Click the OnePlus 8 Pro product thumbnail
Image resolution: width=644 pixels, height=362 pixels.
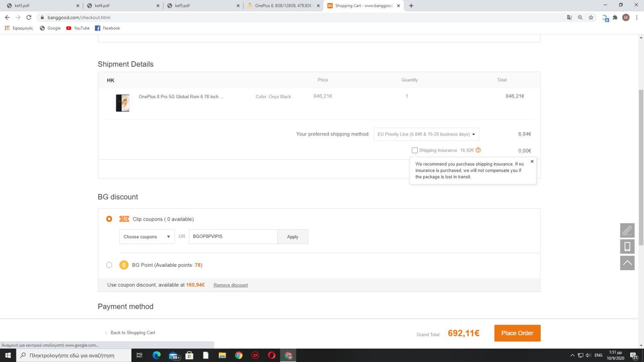[123, 103]
